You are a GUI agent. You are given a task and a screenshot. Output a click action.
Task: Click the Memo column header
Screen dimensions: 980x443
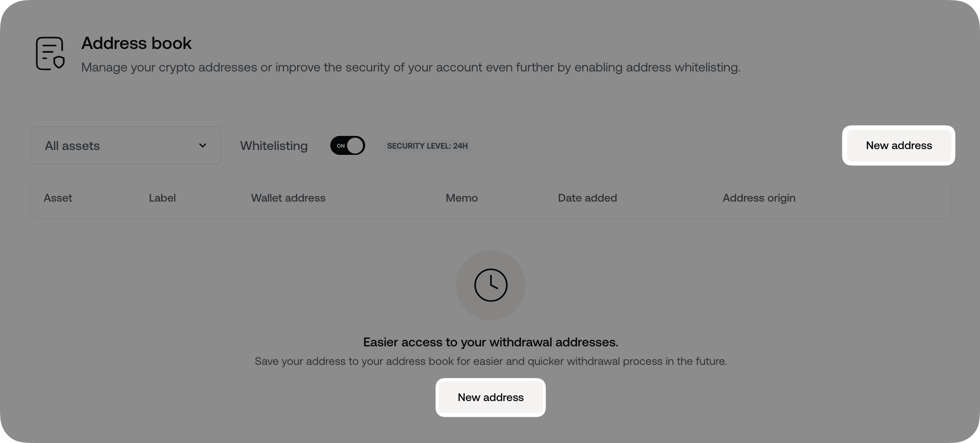[461, 198]
